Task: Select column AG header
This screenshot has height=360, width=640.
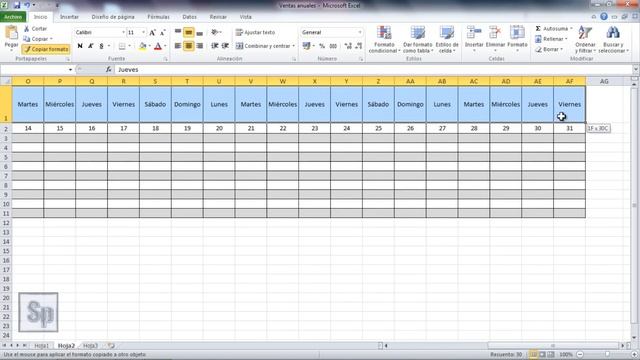Action: tap(604, 81)
